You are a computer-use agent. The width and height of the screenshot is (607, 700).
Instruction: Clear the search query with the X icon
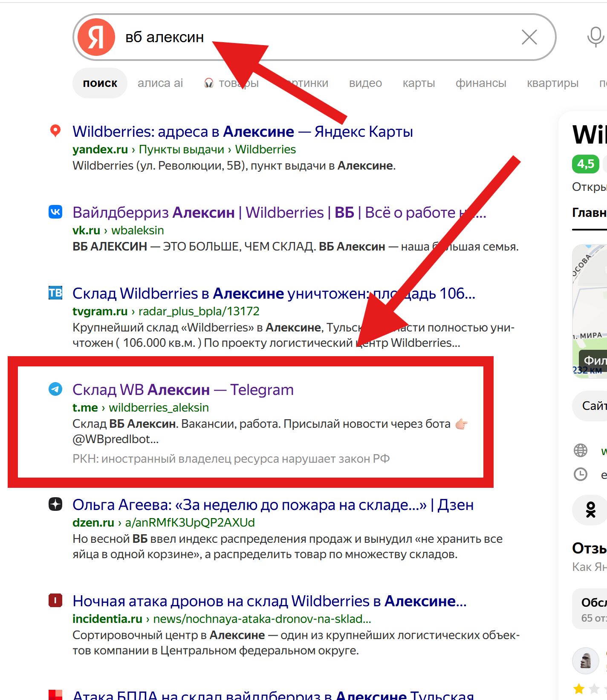[529, 37]
